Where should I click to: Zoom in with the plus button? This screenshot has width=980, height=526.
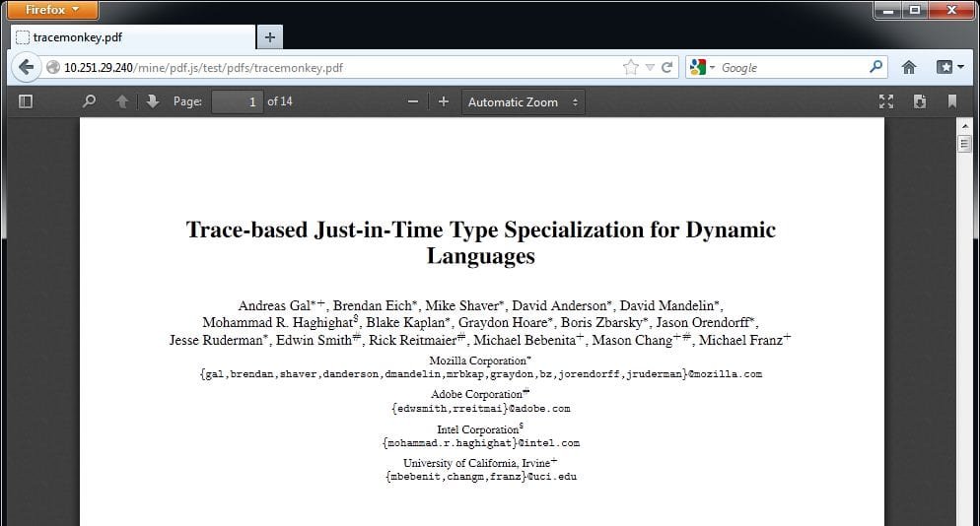coord(444,101)
